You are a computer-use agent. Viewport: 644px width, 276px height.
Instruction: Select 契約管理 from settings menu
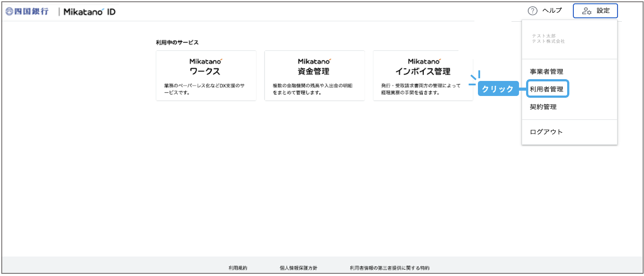[543, 107]
